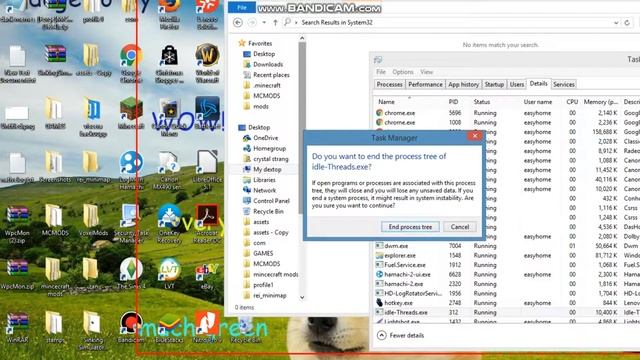Select eBay desktop shortcut
The width and height of the screenshot is (640, 360).
tap(207, 276)
